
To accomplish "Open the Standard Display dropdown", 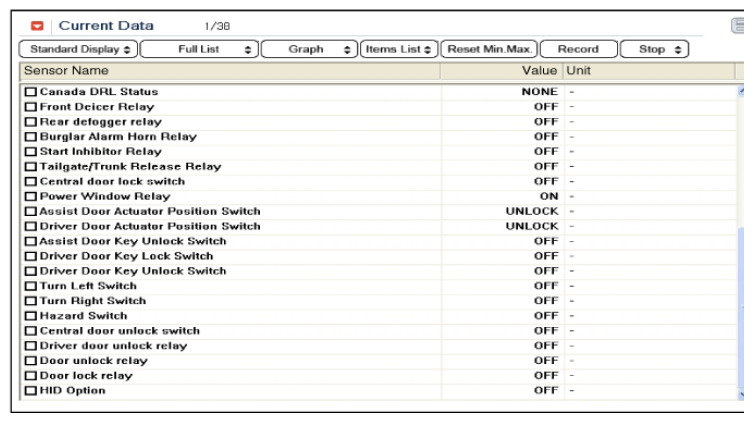I will (79, 49).
